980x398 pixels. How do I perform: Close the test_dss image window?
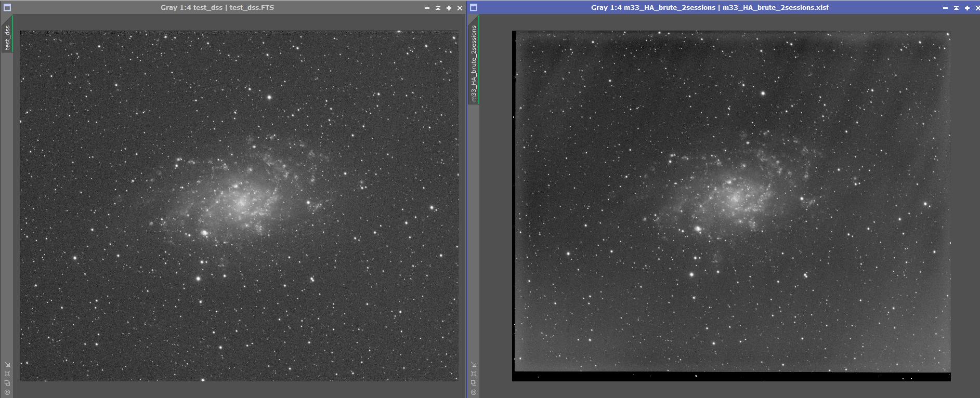pos(460,8)
